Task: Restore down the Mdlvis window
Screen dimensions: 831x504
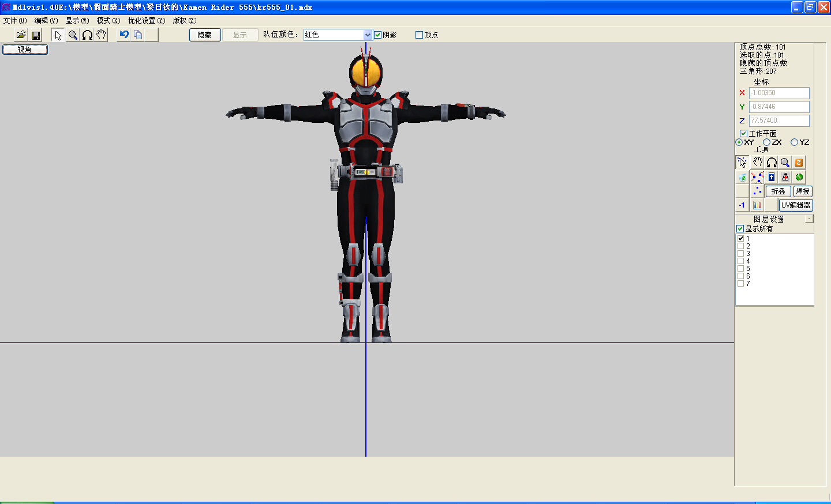Action: 810,7
